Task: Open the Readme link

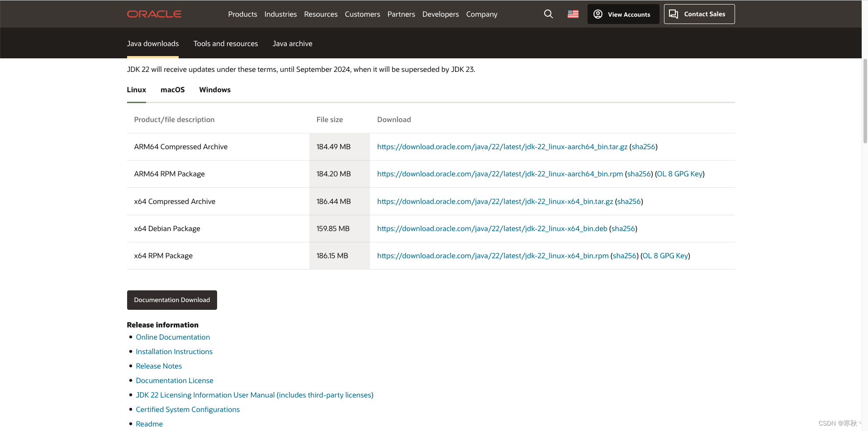Action: tap(149, 424)
